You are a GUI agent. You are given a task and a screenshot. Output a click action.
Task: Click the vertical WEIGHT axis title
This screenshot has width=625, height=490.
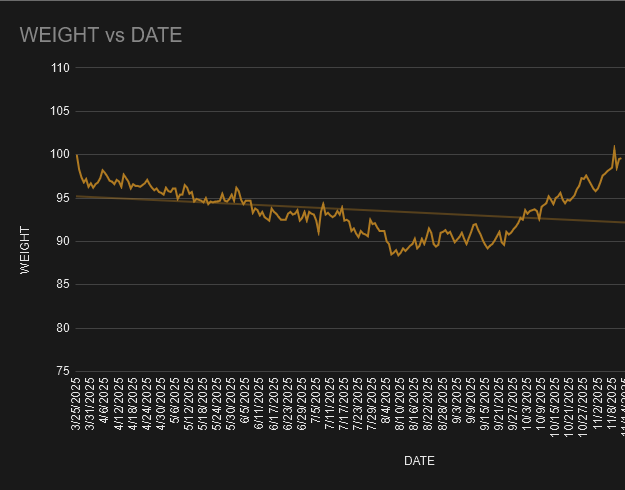point(25,250)
